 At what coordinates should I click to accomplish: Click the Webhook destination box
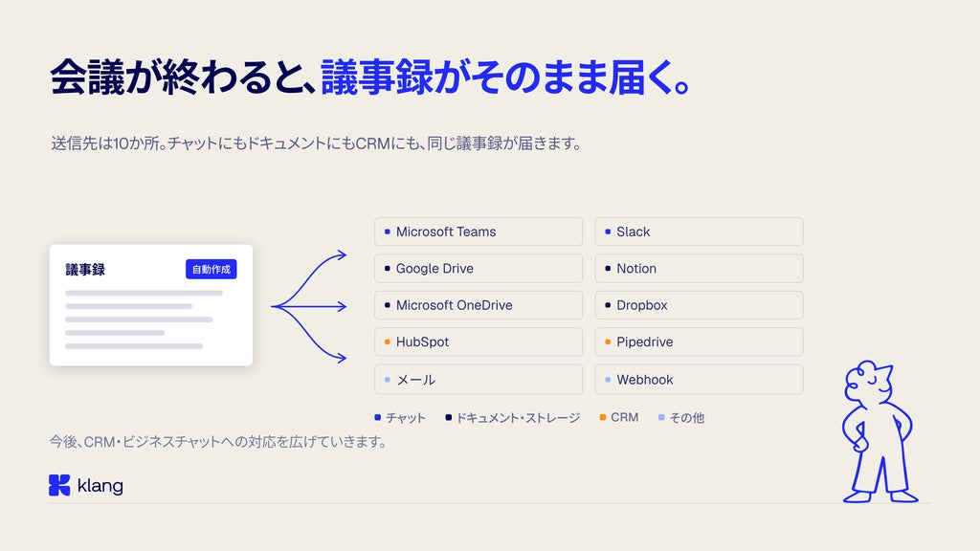tap(699, 380)
